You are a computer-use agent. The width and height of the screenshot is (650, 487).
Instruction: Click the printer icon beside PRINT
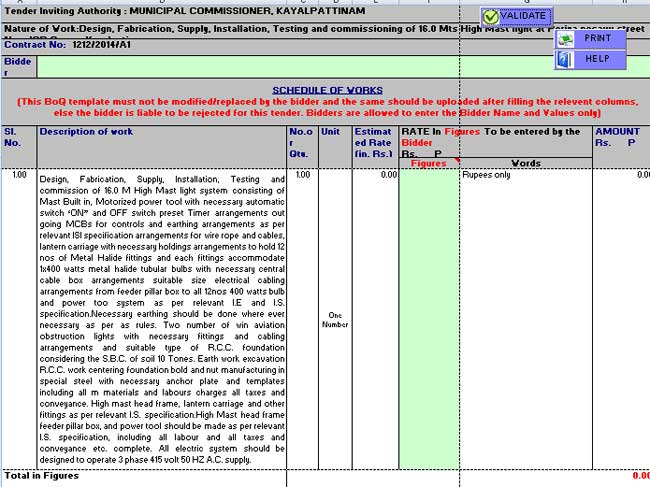pyautogui.click(x=565, y=39)
